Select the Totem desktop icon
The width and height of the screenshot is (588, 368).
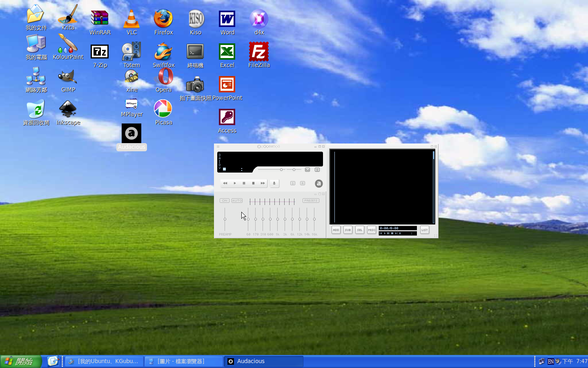(x=131, y=55)
